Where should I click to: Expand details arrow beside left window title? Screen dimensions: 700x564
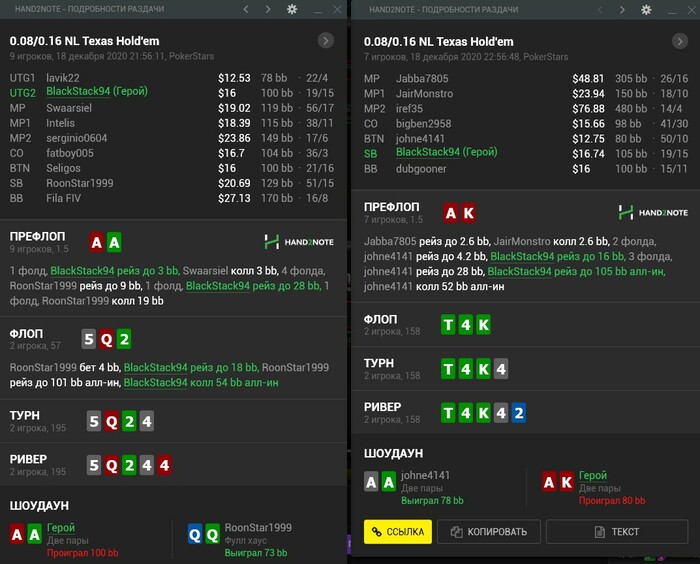(x=325, y=41)
